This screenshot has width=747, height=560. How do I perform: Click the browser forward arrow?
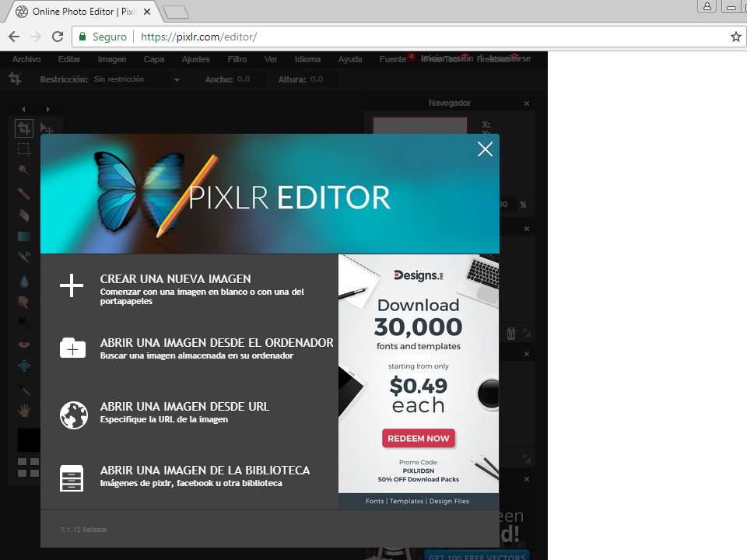[x=36, y=37]
